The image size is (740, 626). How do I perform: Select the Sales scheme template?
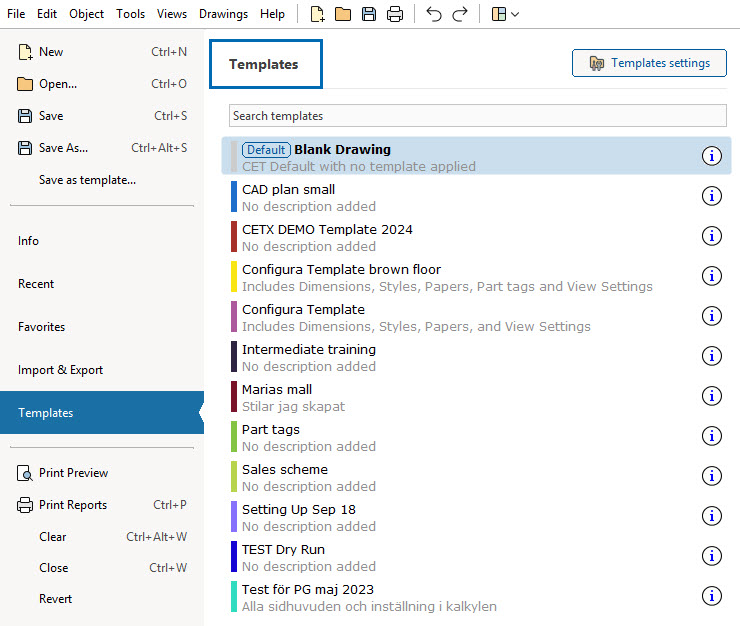click(476, 477)
